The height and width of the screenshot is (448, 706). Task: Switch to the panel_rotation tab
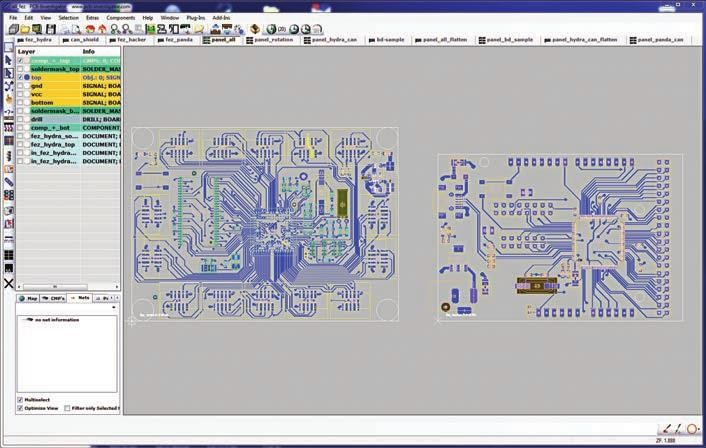[270, 40]
